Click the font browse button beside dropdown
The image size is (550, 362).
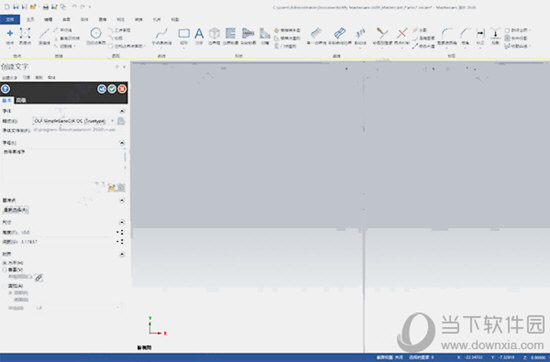[x=121, y=121]
